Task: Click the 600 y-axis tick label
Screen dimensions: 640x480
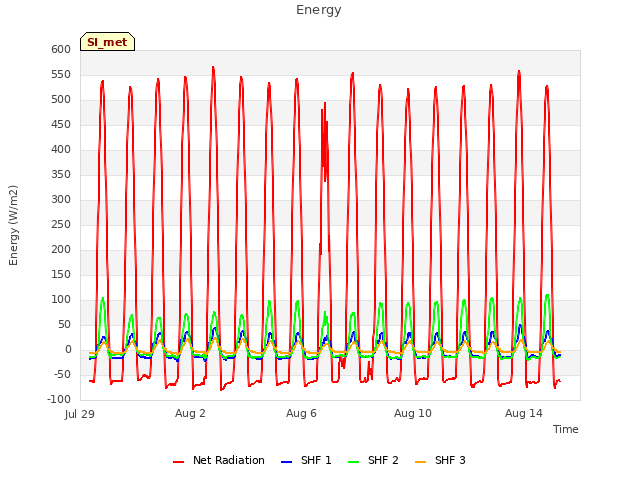Action: tap(61, 49)
